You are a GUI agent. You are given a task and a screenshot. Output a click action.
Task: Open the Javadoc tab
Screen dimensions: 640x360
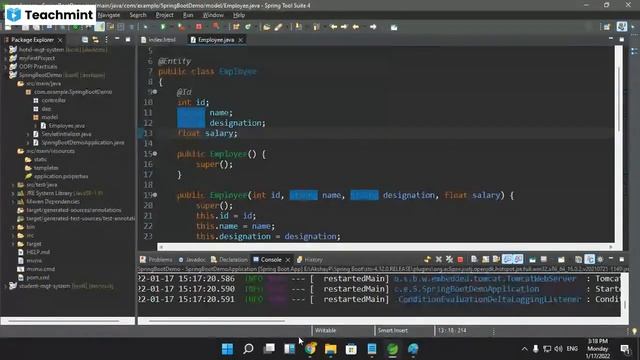tap(192, 260)
